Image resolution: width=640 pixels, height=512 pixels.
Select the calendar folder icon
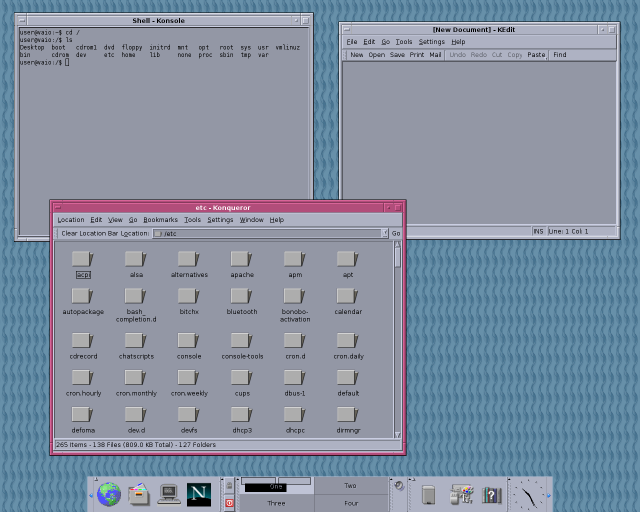click(348, 296)
